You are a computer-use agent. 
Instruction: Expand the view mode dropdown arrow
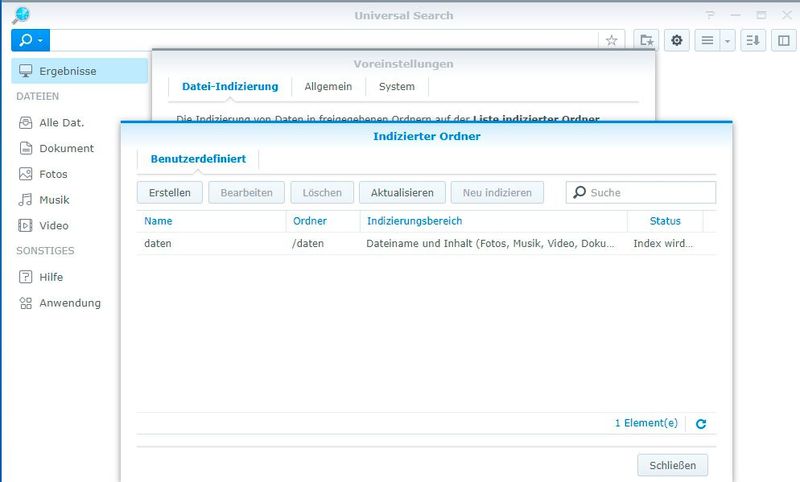[x=728, y=40]
